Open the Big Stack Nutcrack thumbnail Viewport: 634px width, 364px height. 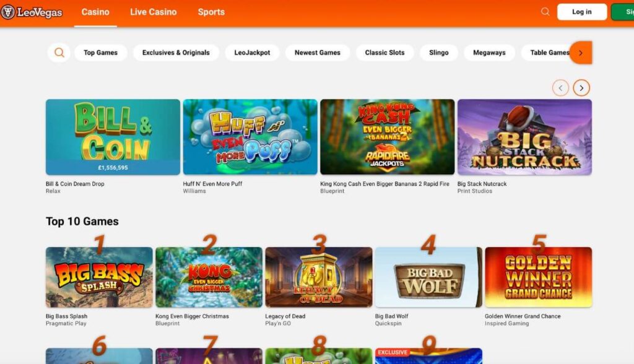[x=524, y=137]
